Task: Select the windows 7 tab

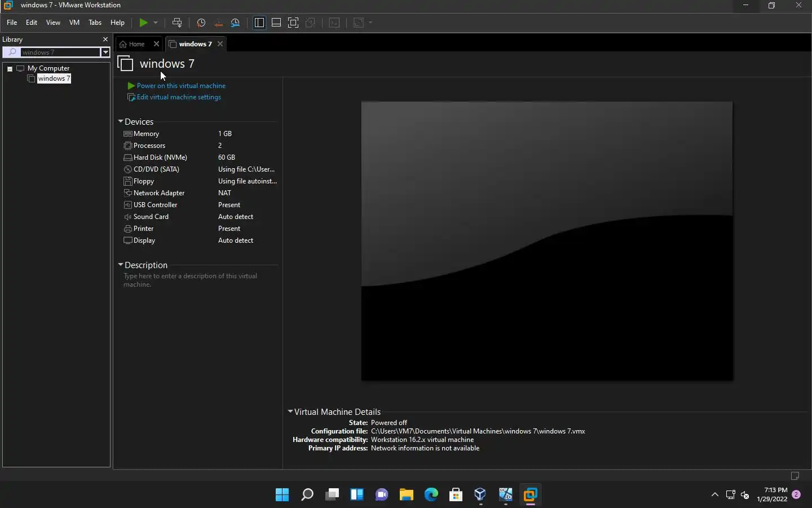Action: click(x=195, y=44)
